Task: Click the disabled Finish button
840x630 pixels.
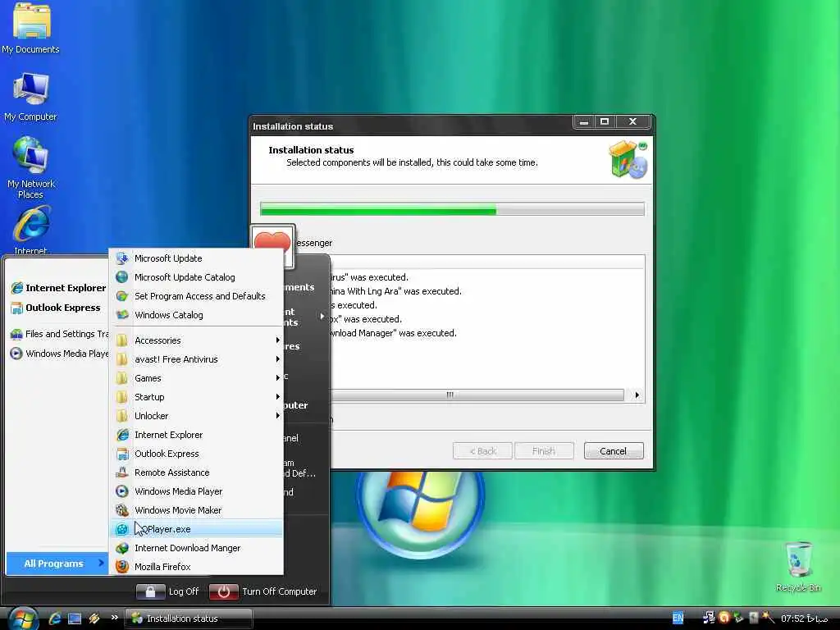Action: (544, 451)
